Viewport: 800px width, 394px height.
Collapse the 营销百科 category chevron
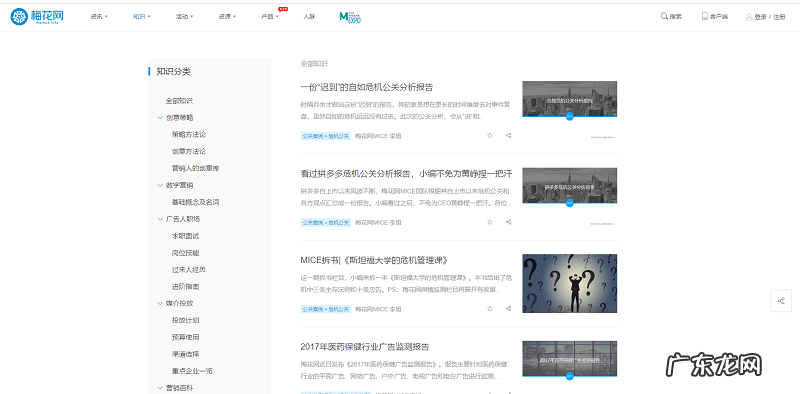160,388
